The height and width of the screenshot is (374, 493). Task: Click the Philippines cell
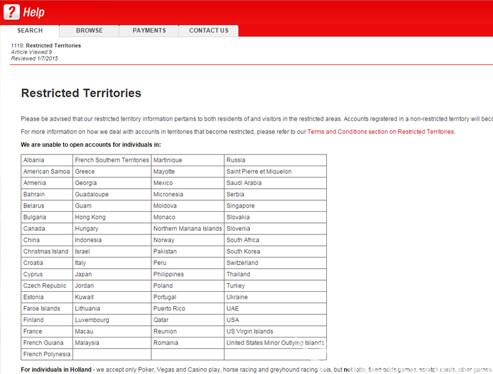pos(188,274)
